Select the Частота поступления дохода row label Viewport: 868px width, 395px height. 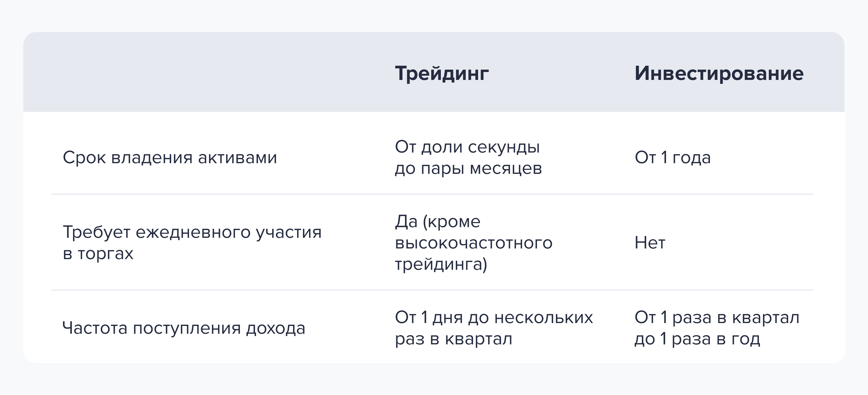184,328
